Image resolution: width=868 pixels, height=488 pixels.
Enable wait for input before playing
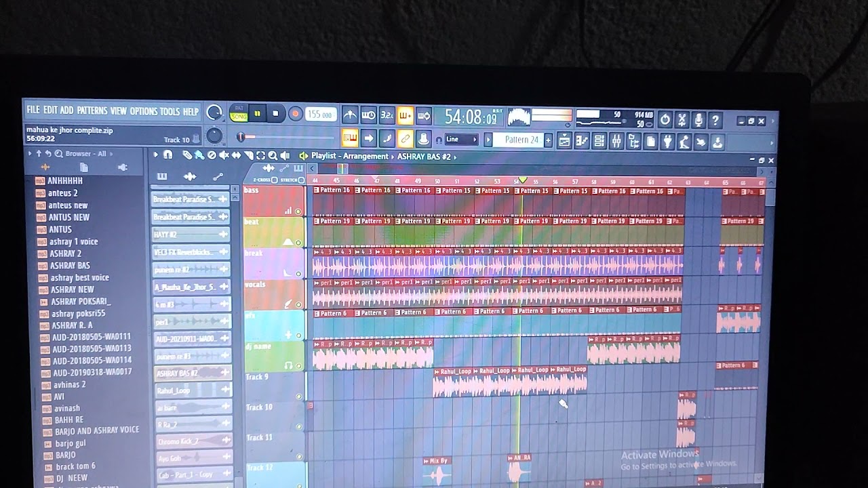tap(368, 115)
